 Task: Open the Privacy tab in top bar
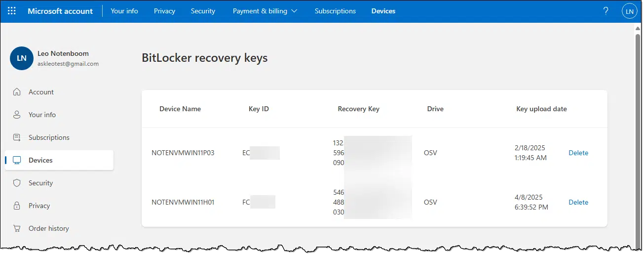pos(164,11)
